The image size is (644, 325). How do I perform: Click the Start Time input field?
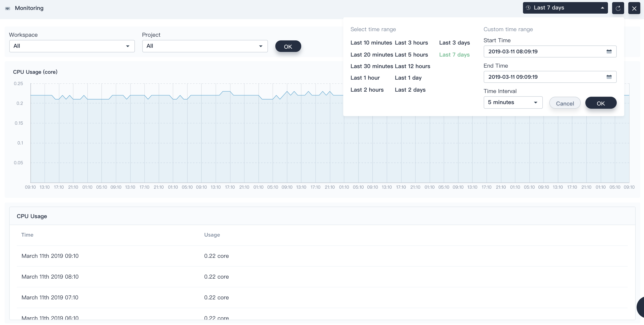(550, 51)
